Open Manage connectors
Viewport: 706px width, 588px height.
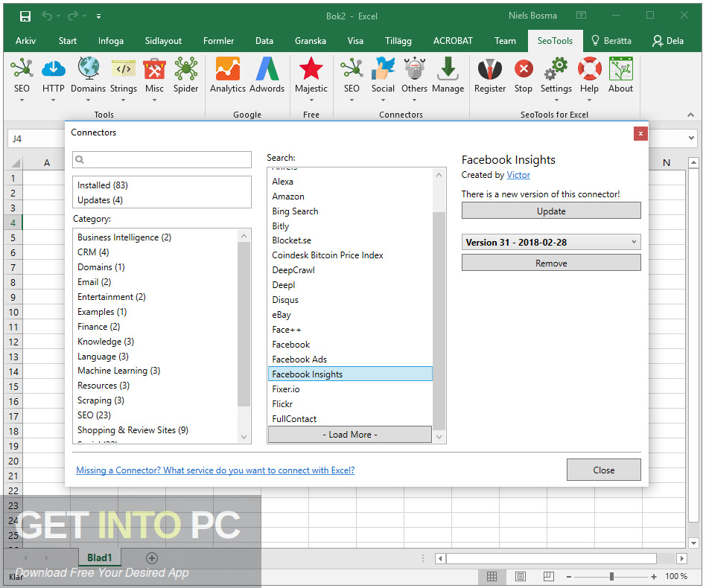[448, 76]
